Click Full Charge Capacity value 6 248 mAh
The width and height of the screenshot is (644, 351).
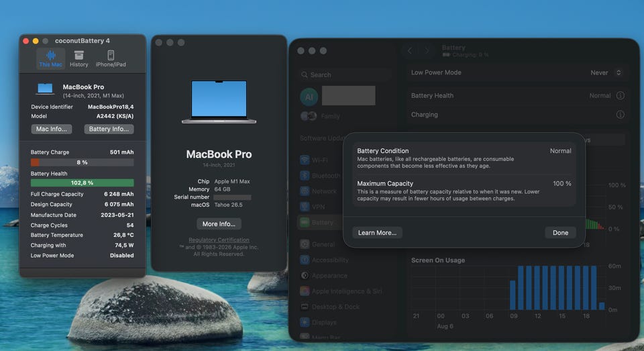(119, 194)
